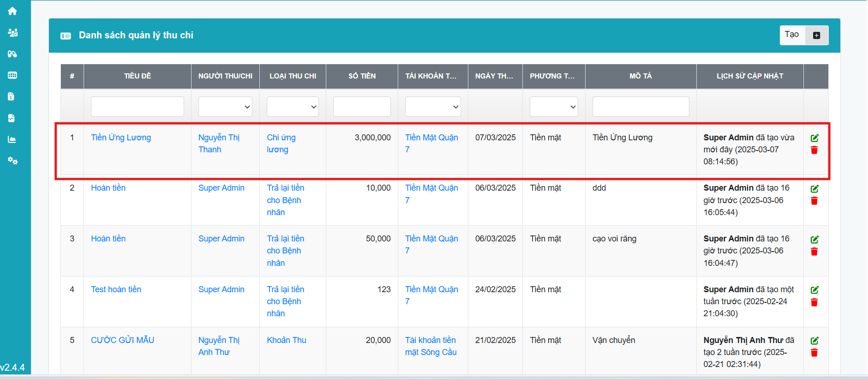
Task: Open the Phương Thức filter dropdown
Action: tap(554, 107)
